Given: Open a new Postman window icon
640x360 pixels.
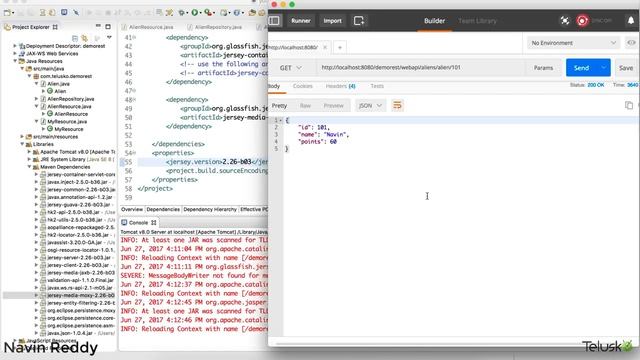Looking at the screenshot, I should point(359,20).
